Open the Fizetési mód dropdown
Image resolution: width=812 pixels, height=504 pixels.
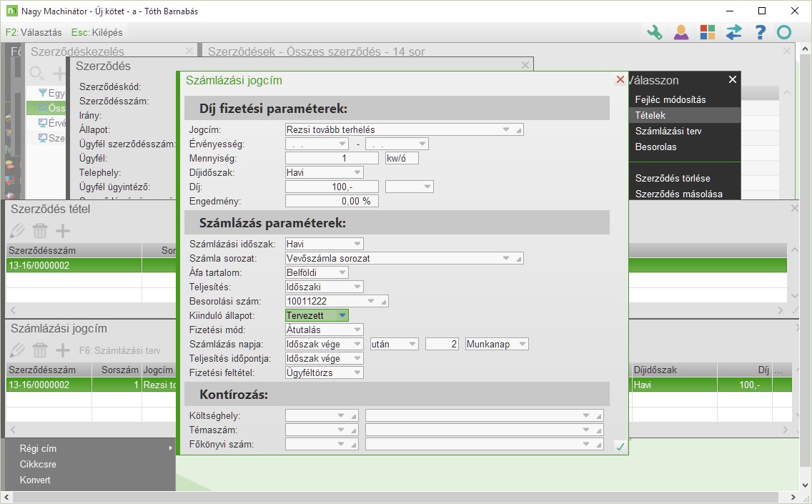(x=357, y=330)
